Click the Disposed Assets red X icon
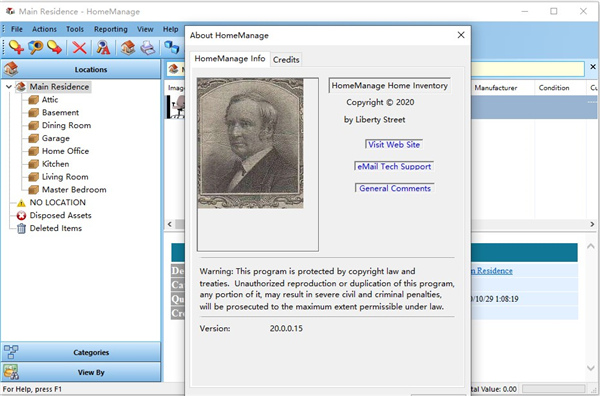This screenshot has width=600, height=396. point(21,215)
